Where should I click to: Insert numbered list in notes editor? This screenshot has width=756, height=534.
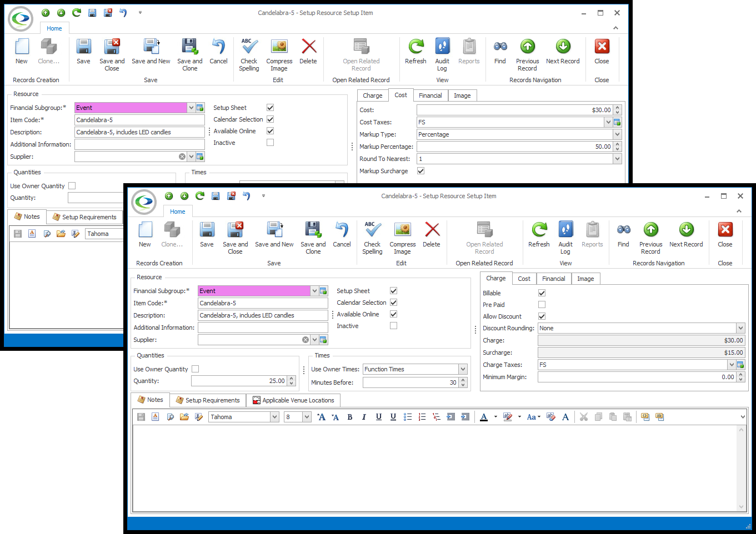pyautogui.click(x=422, y=417)
